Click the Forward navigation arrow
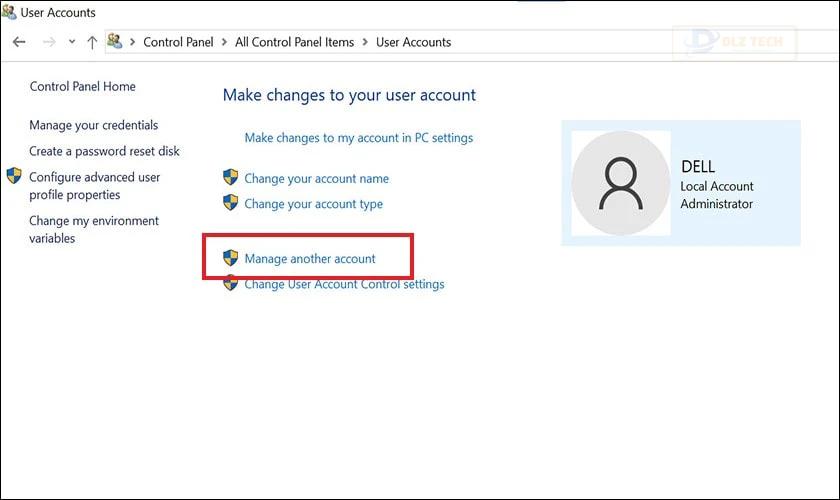Image resolution: width=840 pixels, height=500 pixels. coord(49,42)
